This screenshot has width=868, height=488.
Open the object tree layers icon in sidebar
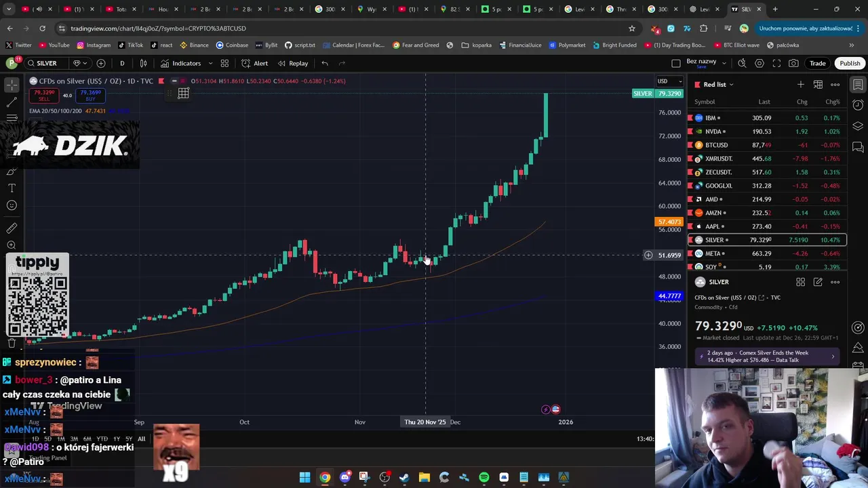click(858, 126)
